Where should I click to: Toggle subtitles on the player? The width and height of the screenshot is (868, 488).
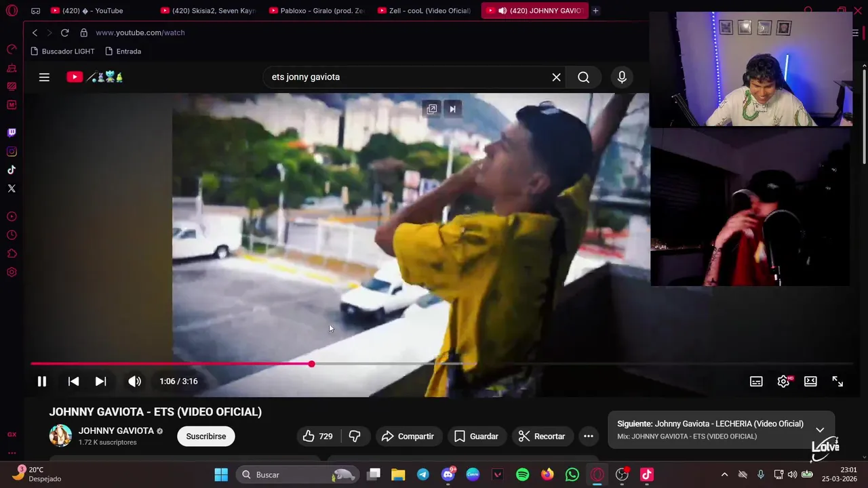coord(756,382)
